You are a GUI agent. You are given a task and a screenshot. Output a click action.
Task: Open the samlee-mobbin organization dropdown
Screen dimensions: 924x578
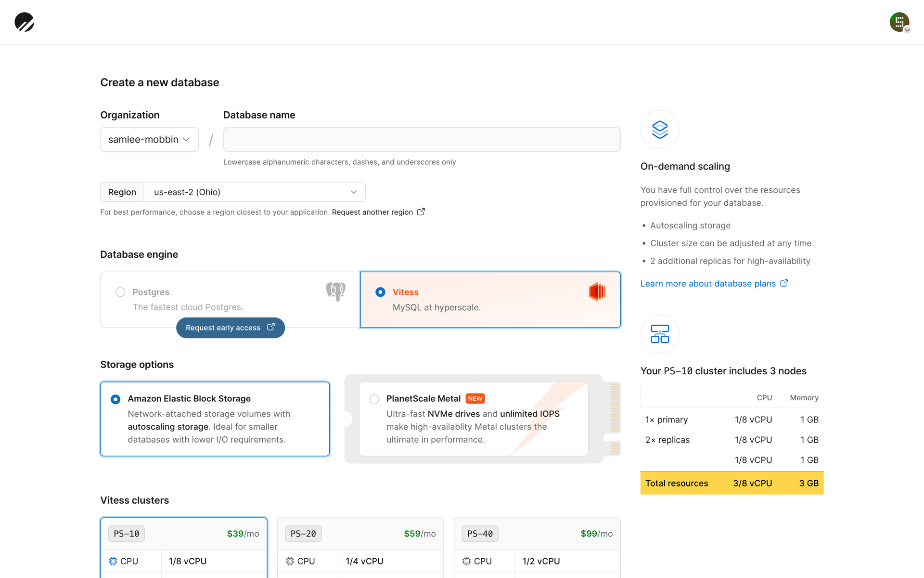point(149,139)
